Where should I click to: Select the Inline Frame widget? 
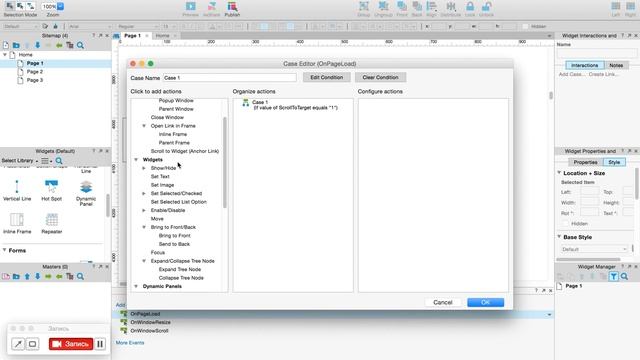pyautogui.click(x=17, y=223)
